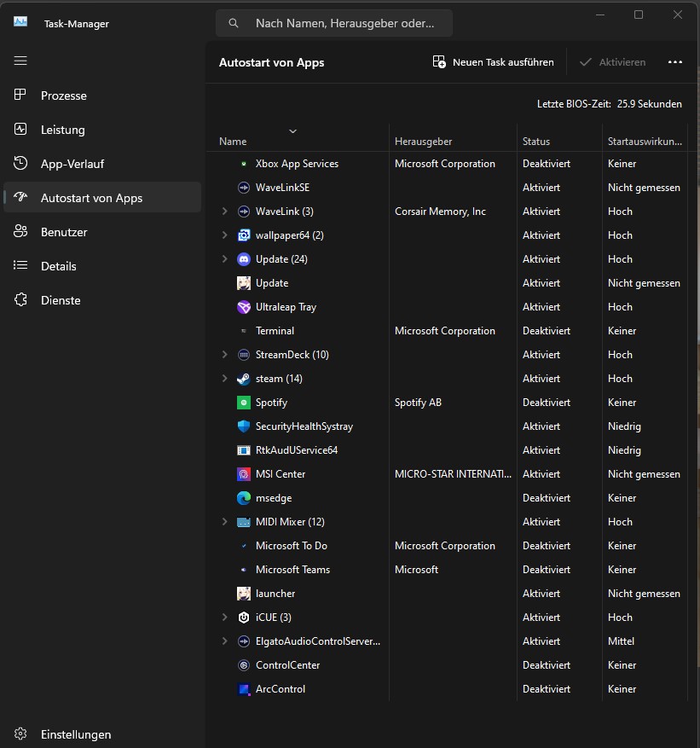Expand the StreamDeck (10) group
This screenshot has width=700, height=748.
[224, 355]
